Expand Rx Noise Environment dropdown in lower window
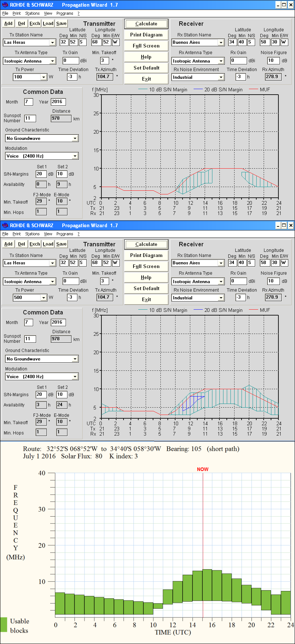The image size is (295, 644). (221, 298)
